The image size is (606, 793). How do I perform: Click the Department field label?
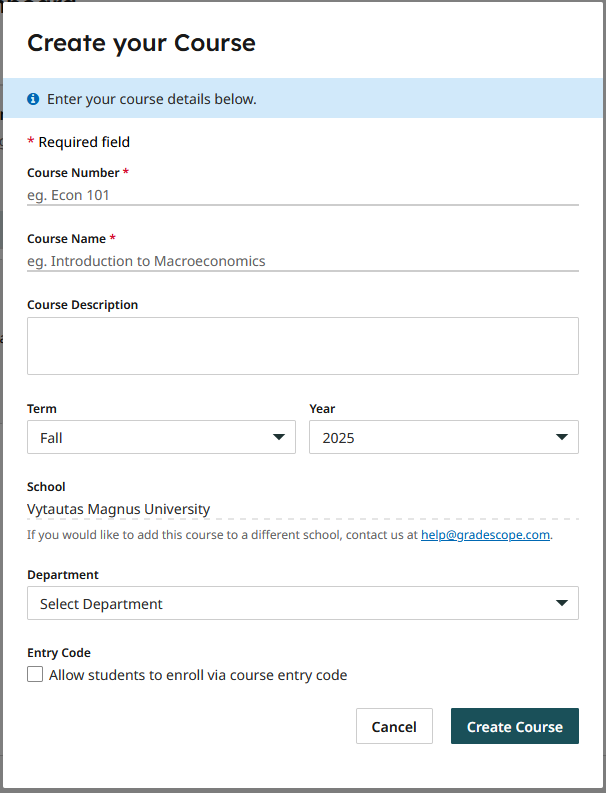63,575
